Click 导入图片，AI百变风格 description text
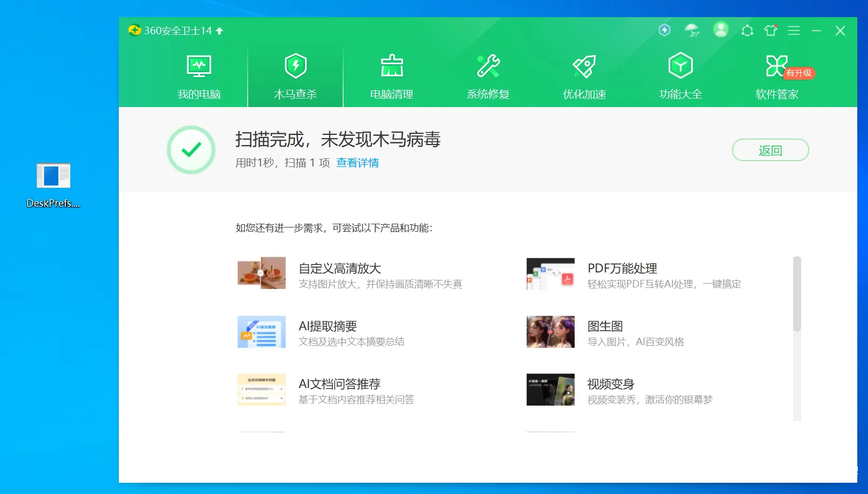Image resolution: width=868 pixels, height=494 pixels. point(636,342)
